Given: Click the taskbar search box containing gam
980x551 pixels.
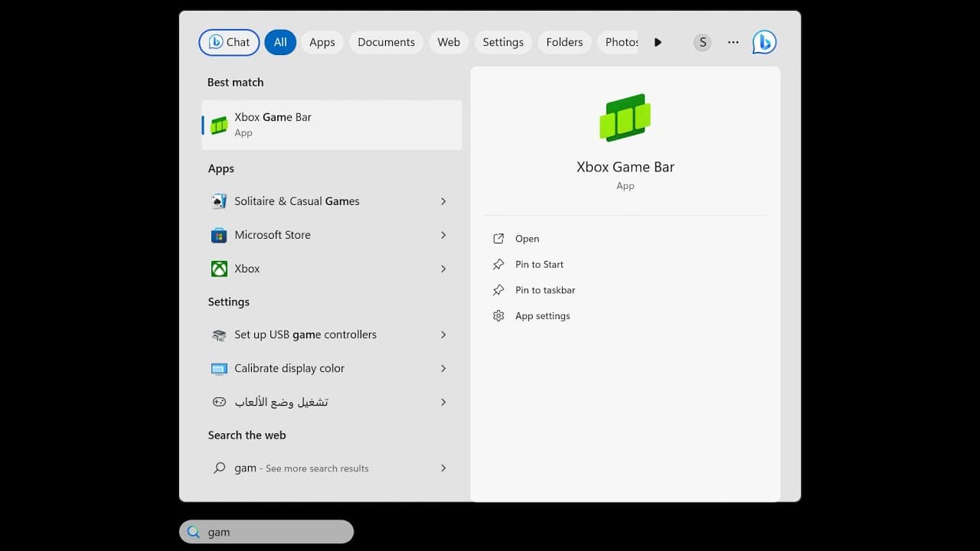Looking at the screenshot, I should (x=266, y=532).
